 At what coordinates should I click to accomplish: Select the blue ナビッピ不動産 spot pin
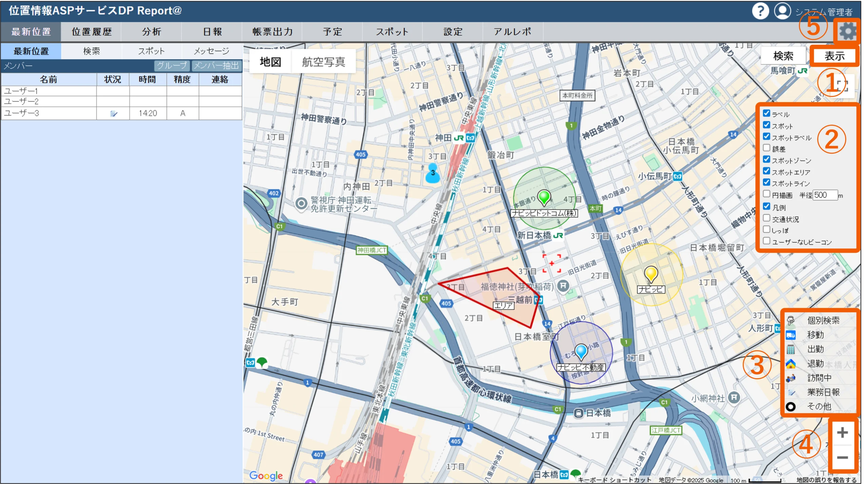[581, 352]
